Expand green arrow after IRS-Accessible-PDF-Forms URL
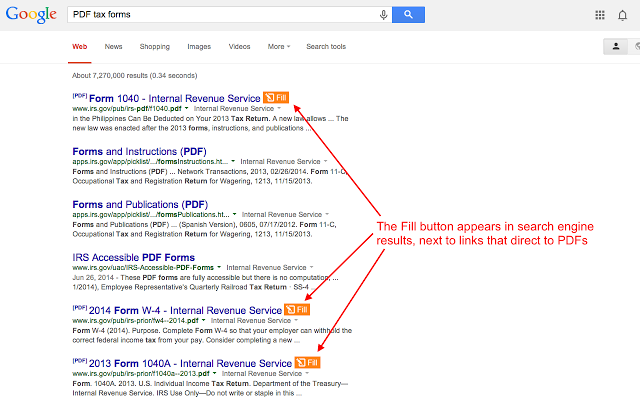The height and width of the screenshot is (400, 640). [x=219, y=267]
